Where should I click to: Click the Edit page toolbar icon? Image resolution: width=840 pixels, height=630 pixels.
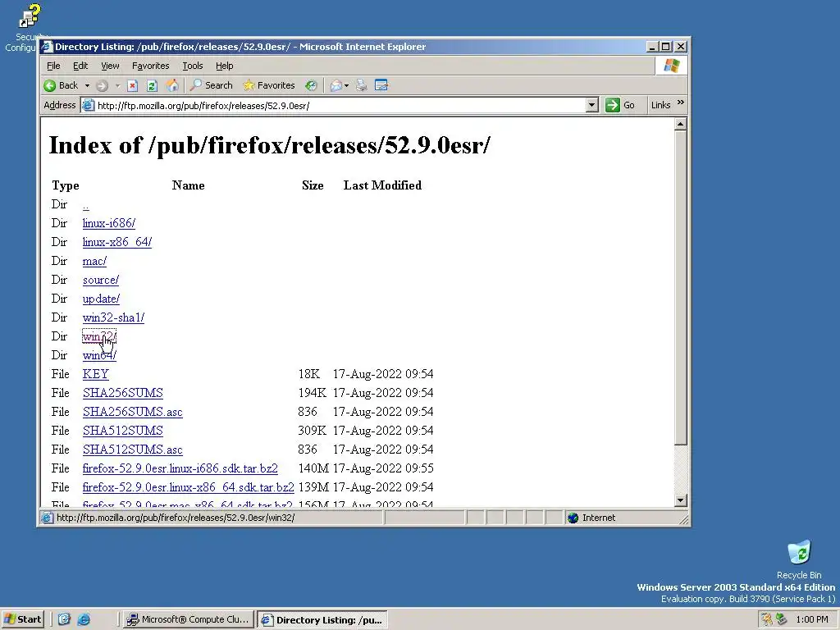[381, 85]
